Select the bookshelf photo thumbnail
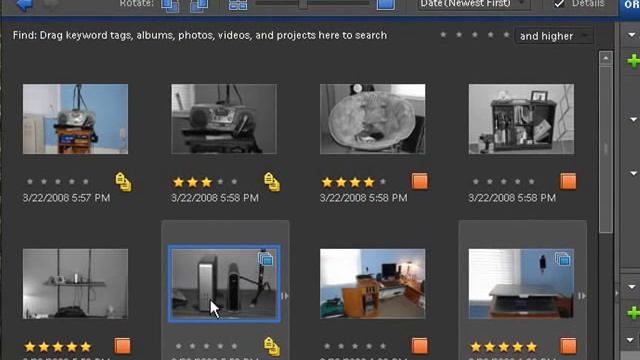This screenshot has height=360, width=640. point(521,119)
